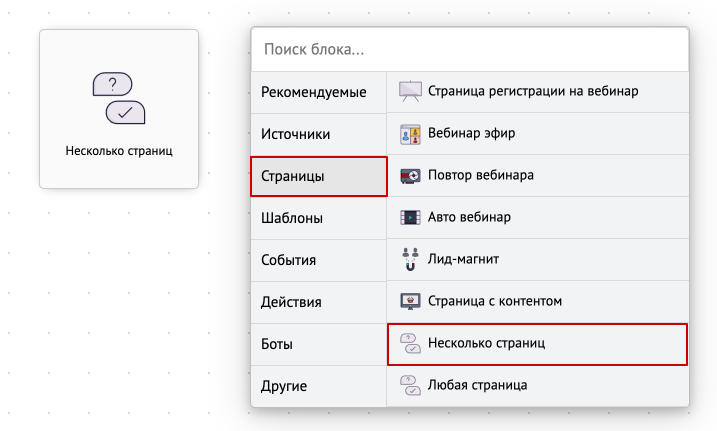Click the Любая страница bubbles icon
The height and width of the screenshot is (431, 717).
[410, 385]
